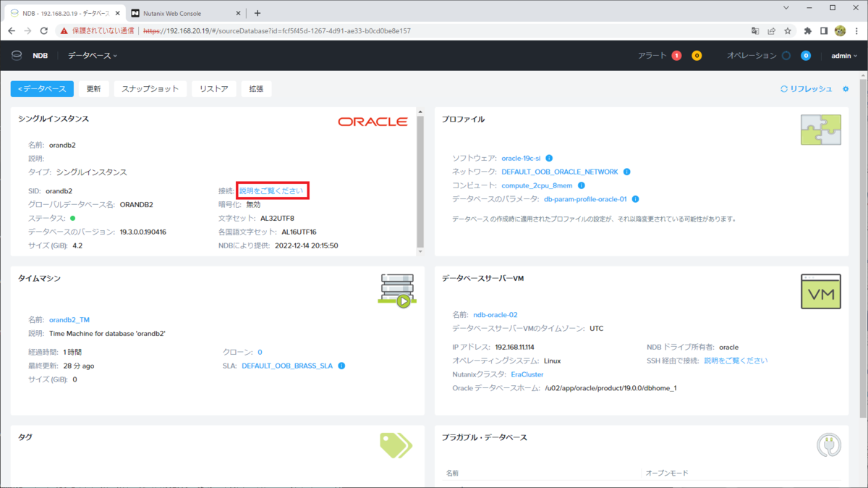Switch to the Nutanix Web Console tab
Image resolution: width=868 pixels, height=488 pixels.
click(187, 13)
